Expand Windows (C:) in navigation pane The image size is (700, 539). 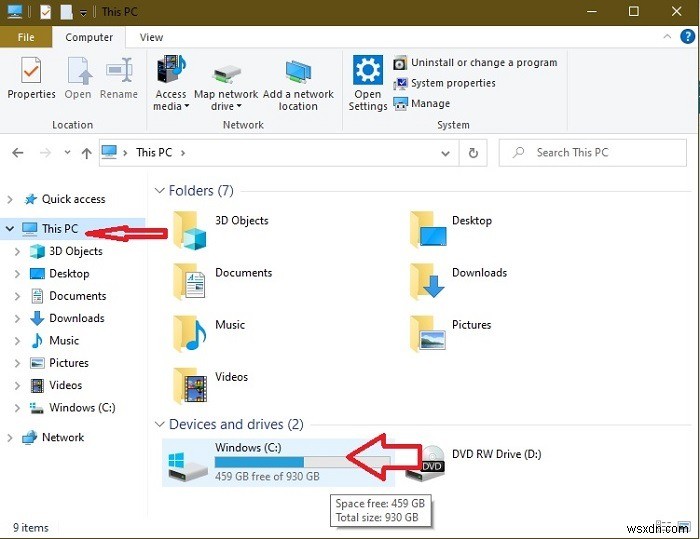[x=17, y=408]
